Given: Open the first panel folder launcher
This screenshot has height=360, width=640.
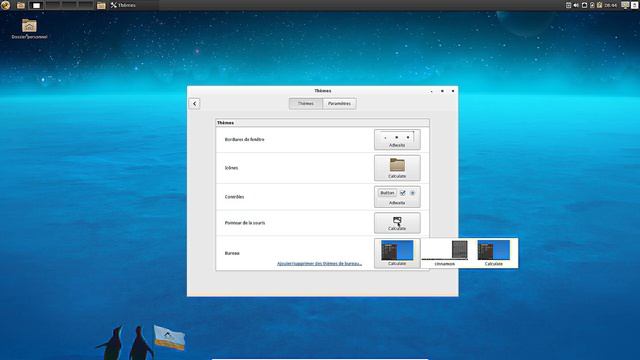Looking at the screenshot, I should 20,5.
